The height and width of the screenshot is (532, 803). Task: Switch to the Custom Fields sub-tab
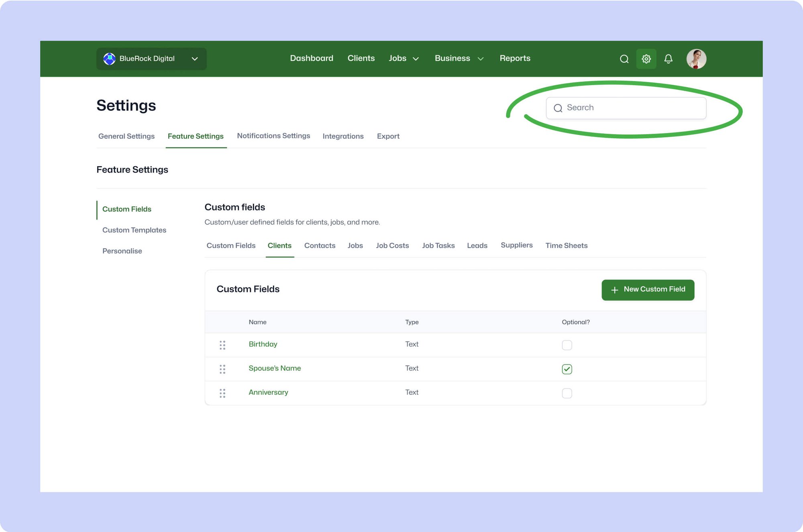[x=231, y=245]
